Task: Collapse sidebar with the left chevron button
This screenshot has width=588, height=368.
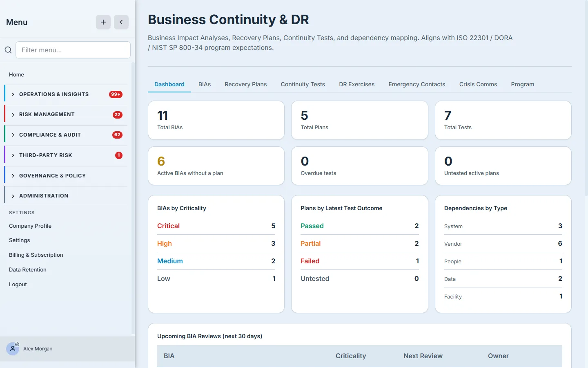Action: coord(121,22)
